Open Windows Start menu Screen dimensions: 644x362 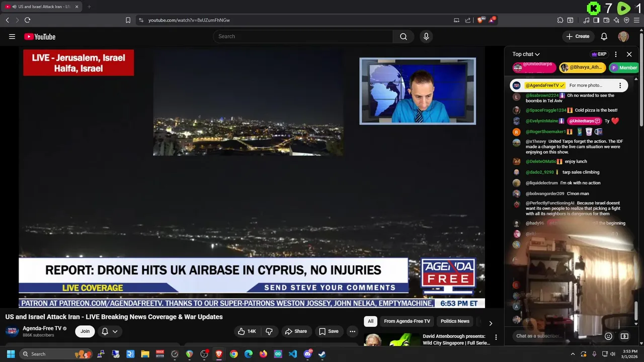click(x=11, y=354)
